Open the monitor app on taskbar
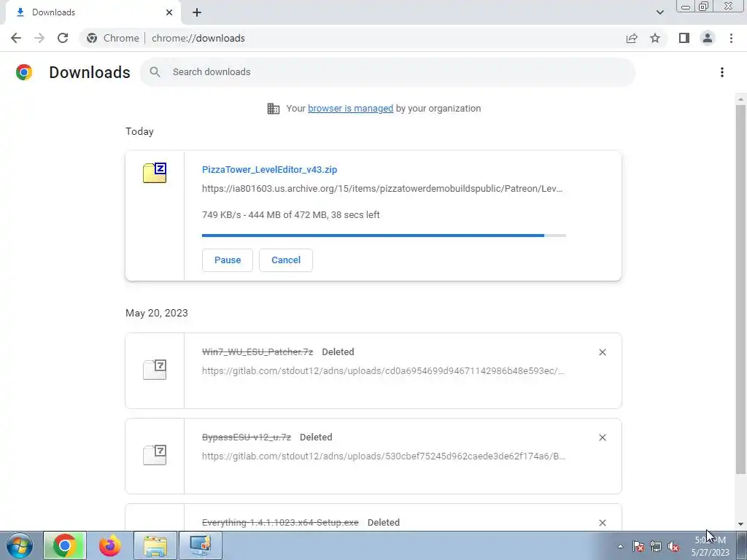 tap(200, 545)
